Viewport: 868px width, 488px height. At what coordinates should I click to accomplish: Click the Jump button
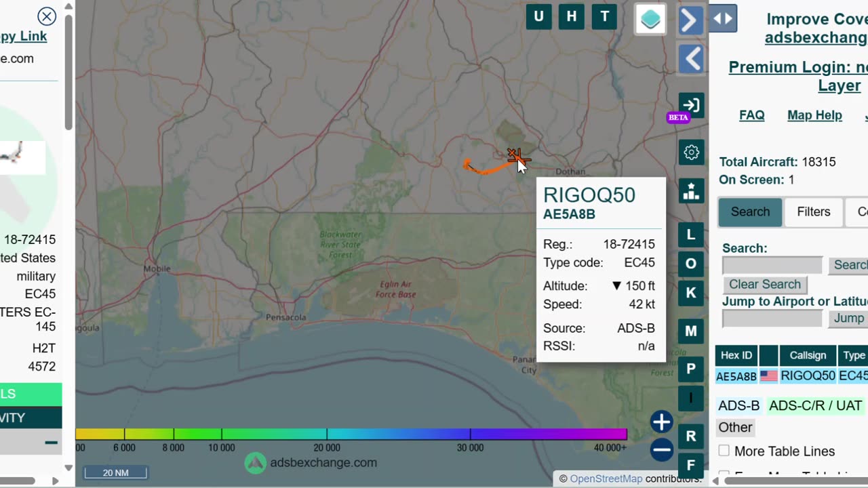[848, 318]
